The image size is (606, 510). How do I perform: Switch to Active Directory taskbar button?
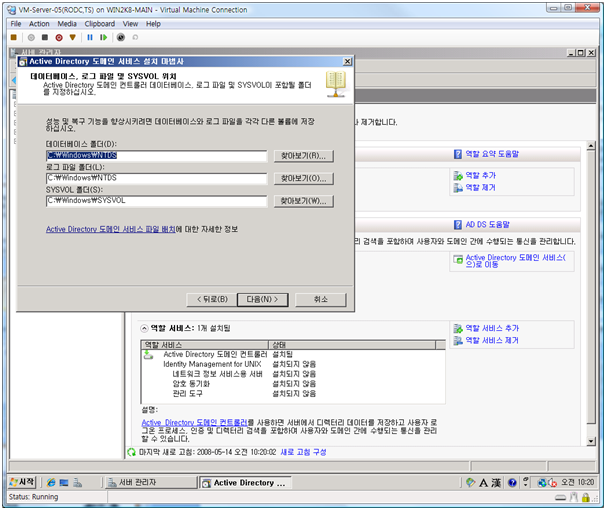[245, 483]
